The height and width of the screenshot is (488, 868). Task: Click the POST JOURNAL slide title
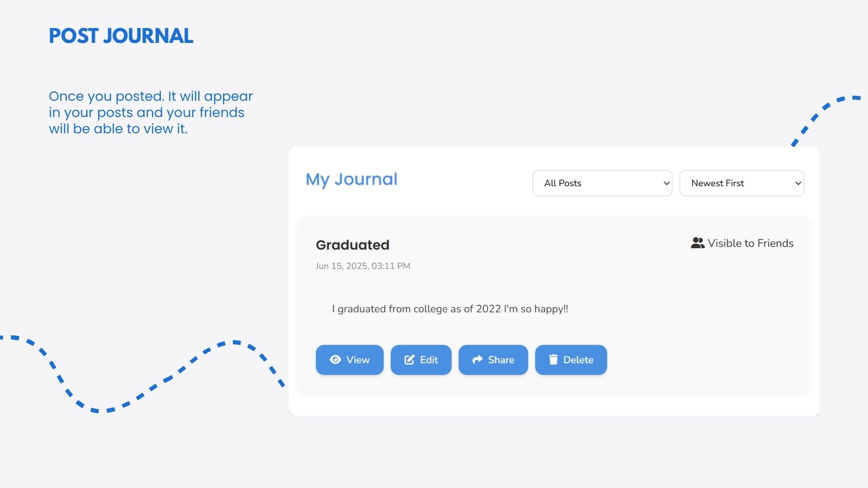click(121, 36)
